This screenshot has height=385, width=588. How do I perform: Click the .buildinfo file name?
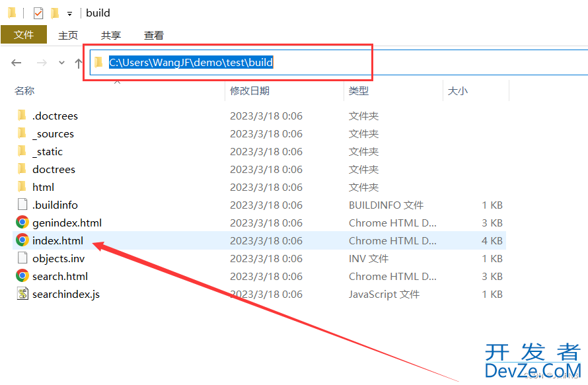coord(55,205)
